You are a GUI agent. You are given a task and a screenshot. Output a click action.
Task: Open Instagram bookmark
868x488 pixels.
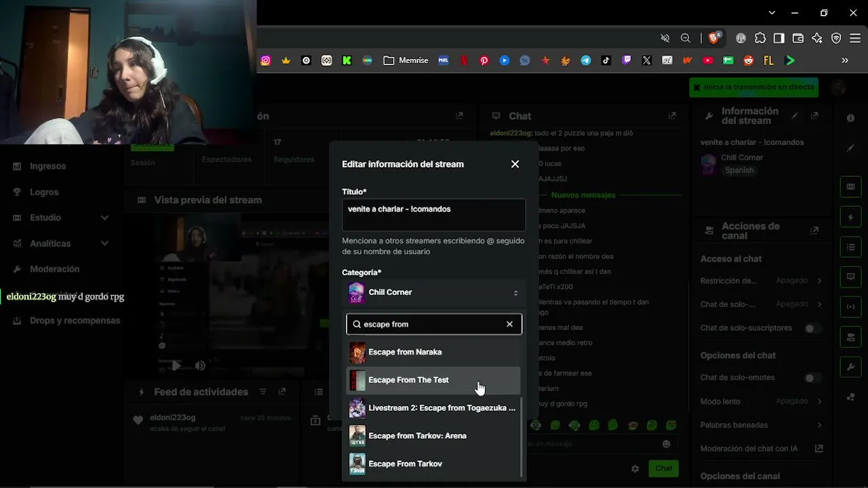pos(266,60)
